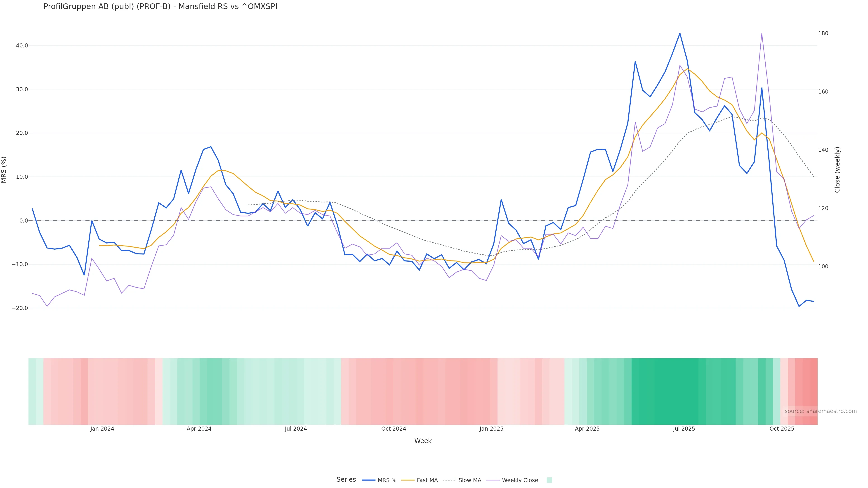
Task: Click the green heatmap legend swatch
Action: pos(549,480)
